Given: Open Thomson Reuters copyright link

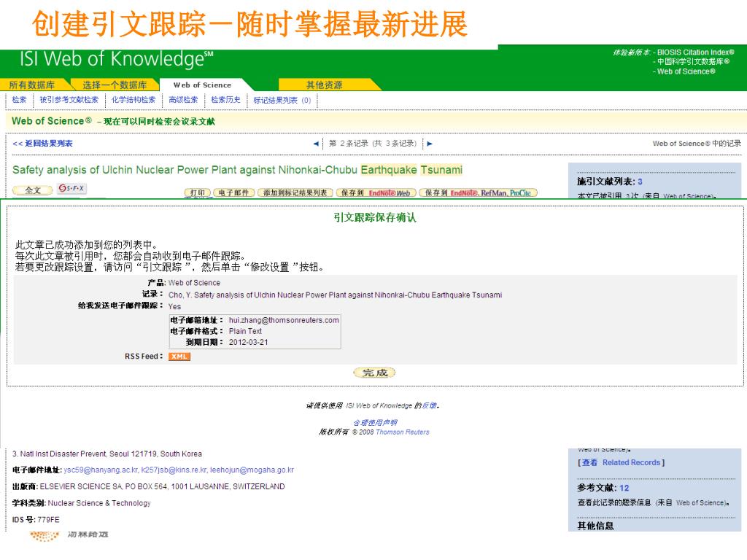Looking at the screenshot, I should [x=403, y=432].
